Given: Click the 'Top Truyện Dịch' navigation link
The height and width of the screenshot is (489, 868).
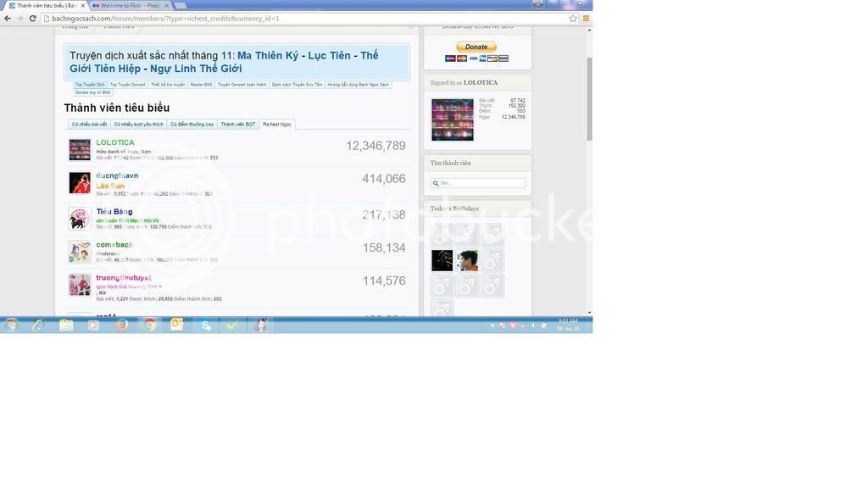Looking at the screenshot, I should [90, 85].
